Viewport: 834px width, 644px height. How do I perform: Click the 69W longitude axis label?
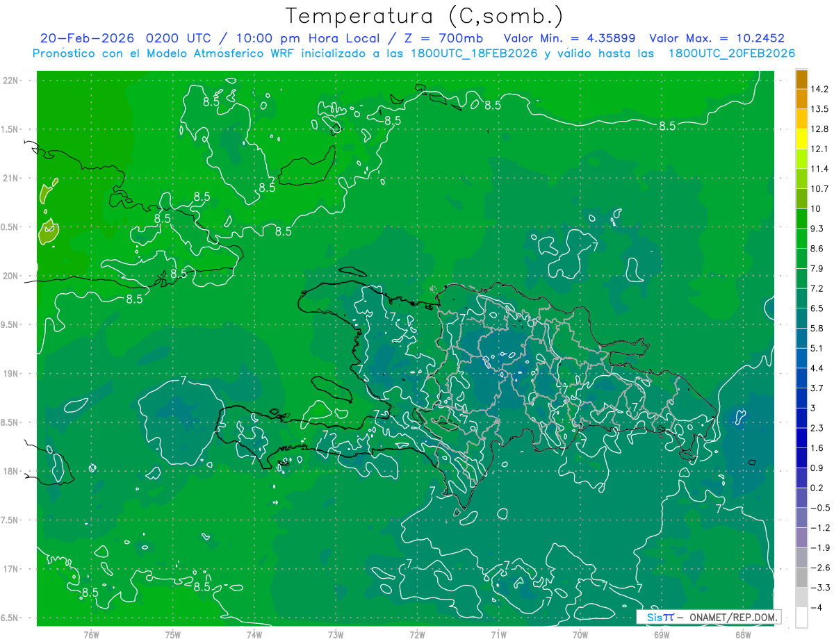coord(662,634)
